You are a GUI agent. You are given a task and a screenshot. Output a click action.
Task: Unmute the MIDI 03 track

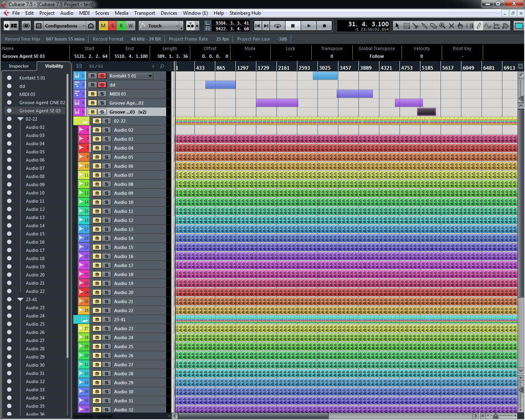coord(93,94)
